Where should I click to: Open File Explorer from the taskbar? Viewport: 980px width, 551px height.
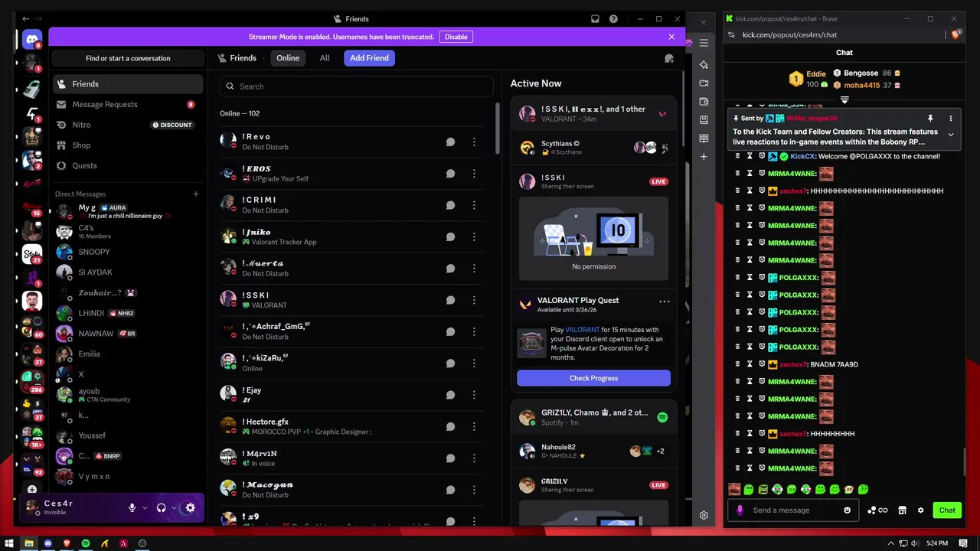28,543
